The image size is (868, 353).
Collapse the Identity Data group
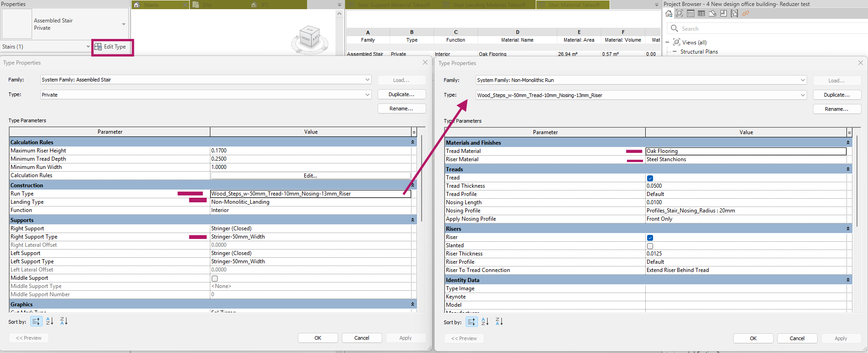pyautogui.click(x=848, y=280)
